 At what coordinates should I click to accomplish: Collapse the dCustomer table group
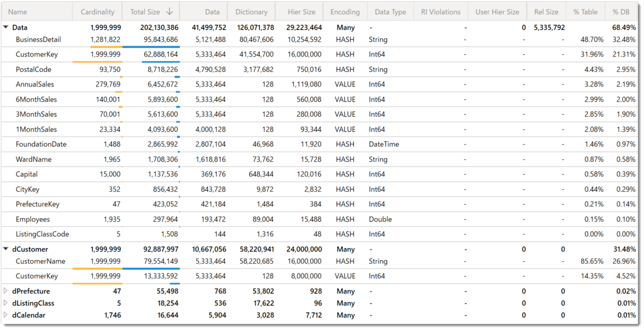pyautogui.click(x=6, y=249)
